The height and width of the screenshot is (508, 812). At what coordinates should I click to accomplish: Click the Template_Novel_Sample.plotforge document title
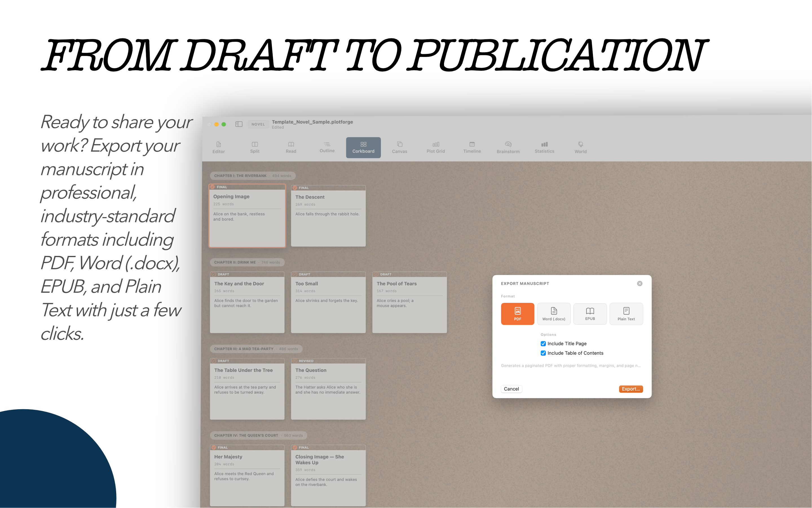click(x=312, y=122)
